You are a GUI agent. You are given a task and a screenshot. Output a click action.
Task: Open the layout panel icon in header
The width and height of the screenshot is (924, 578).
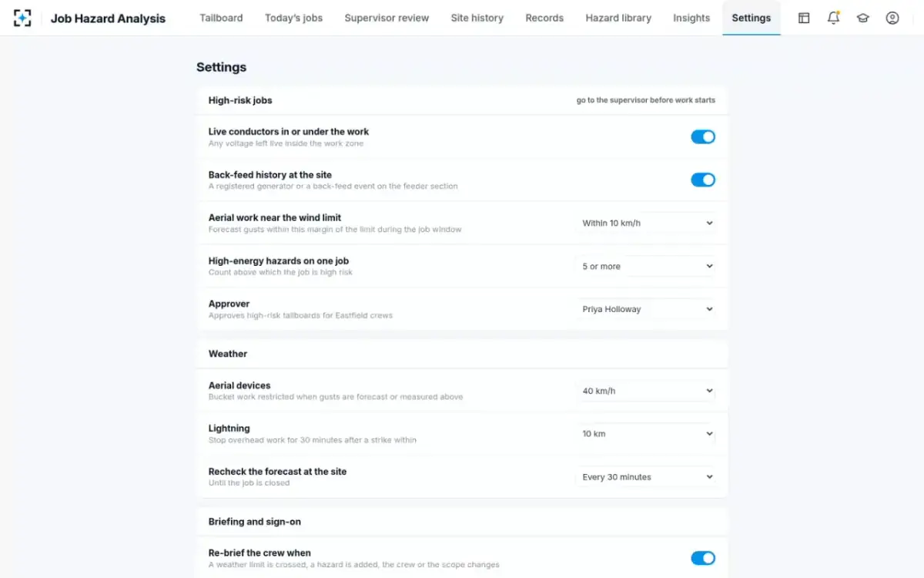pyautogui.click(x=804, y=18)
